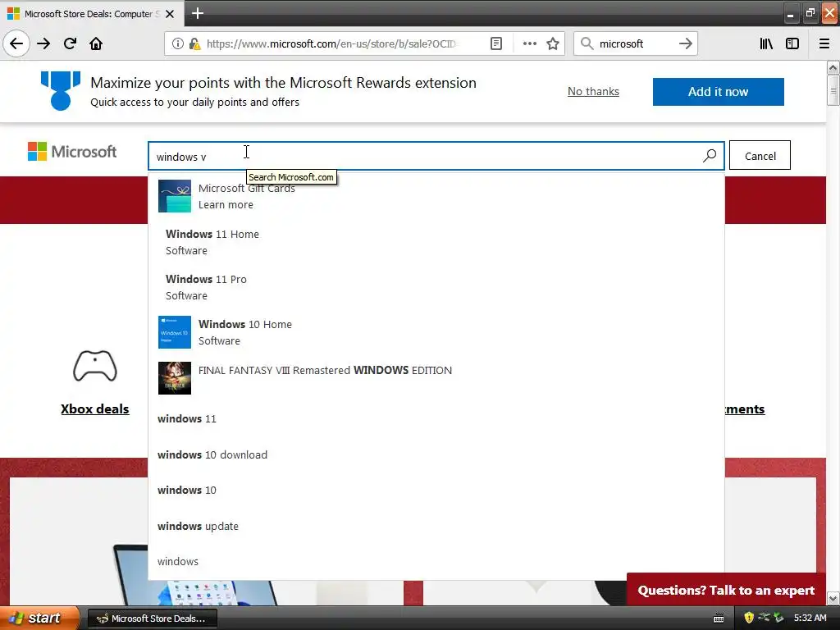Click the Add it now button
840x630 pixels.
click(718, 92)
